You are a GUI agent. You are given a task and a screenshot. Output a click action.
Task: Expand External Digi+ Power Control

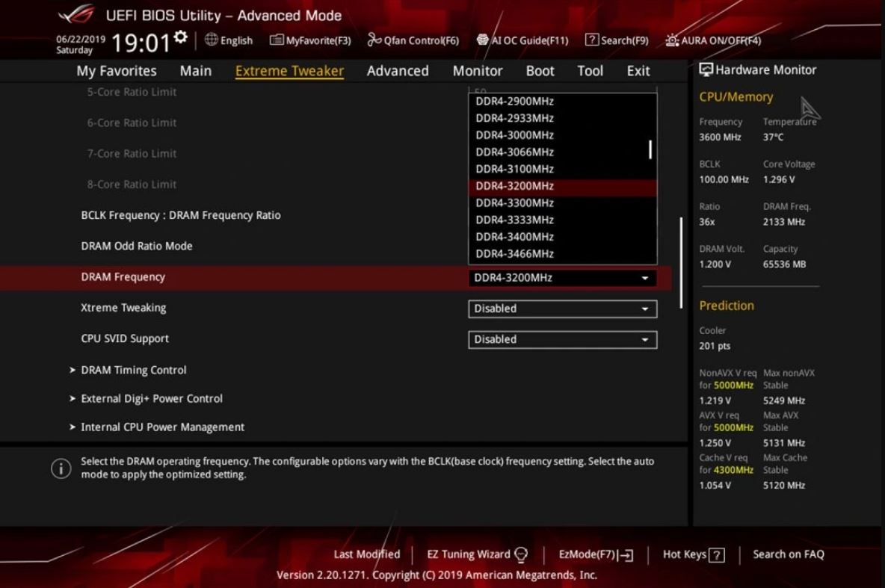(x=151, y=399)
